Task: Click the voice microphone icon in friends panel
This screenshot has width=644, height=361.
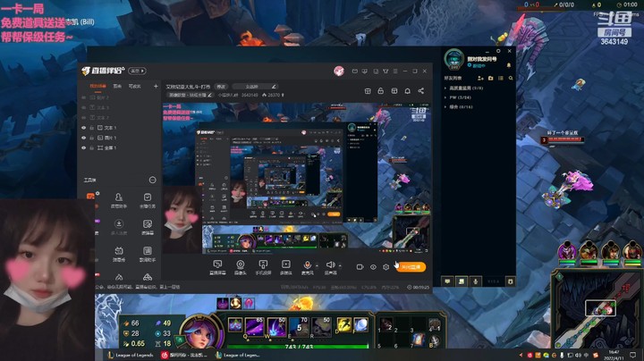Action: pos(475,281)
